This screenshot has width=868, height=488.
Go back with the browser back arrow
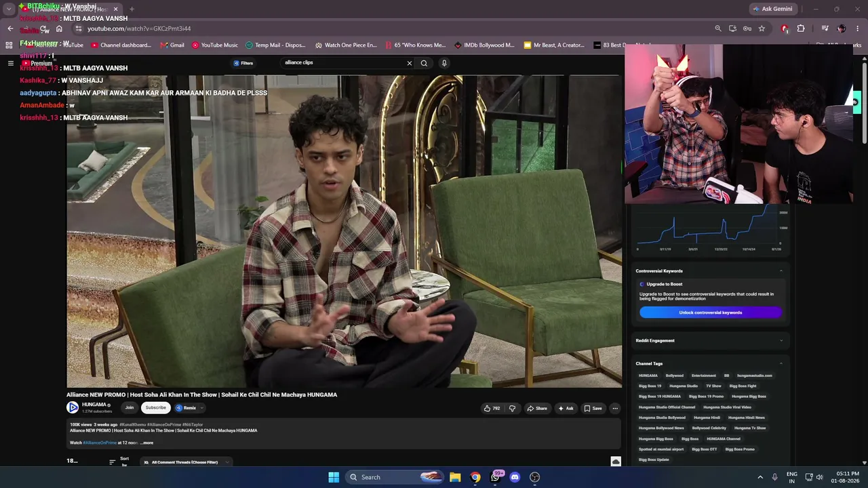click(x=10, y=28)
